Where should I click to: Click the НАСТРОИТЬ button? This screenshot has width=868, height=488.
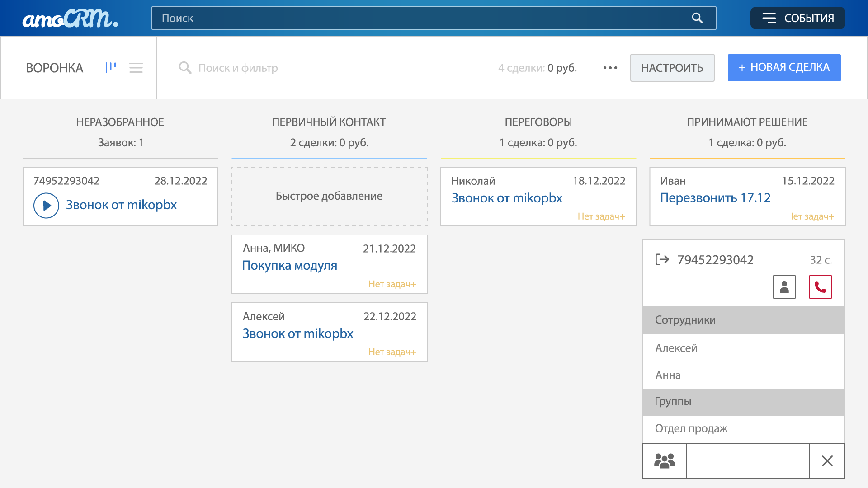[x=672, y=68]
